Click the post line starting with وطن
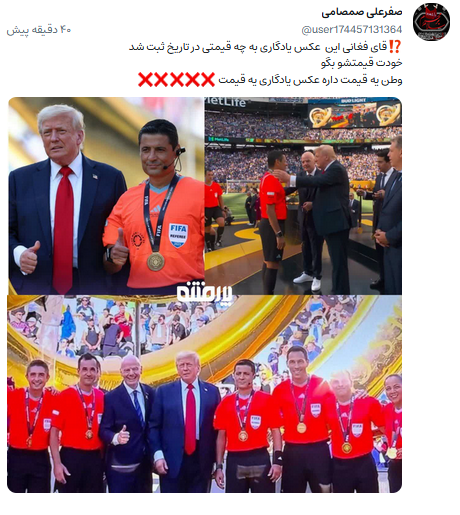The image size is (460, 515). click(310, 80)
